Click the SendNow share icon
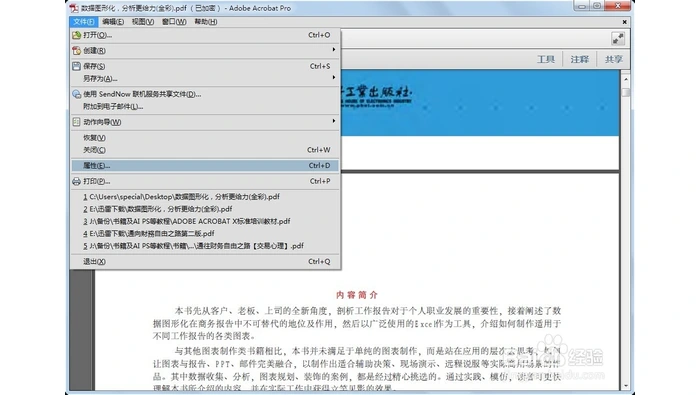The width and height of the screenshot is (700, 395). coord(77,94)
